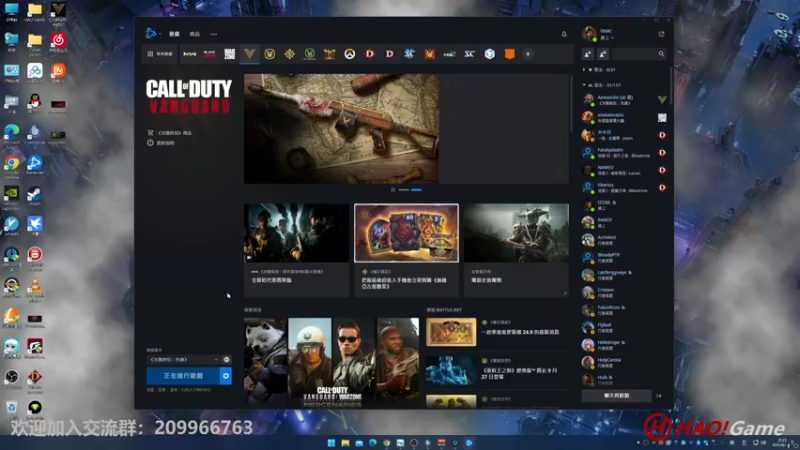Open the Vanguard Warzone Mercenaries image

(x=332, y=362)
